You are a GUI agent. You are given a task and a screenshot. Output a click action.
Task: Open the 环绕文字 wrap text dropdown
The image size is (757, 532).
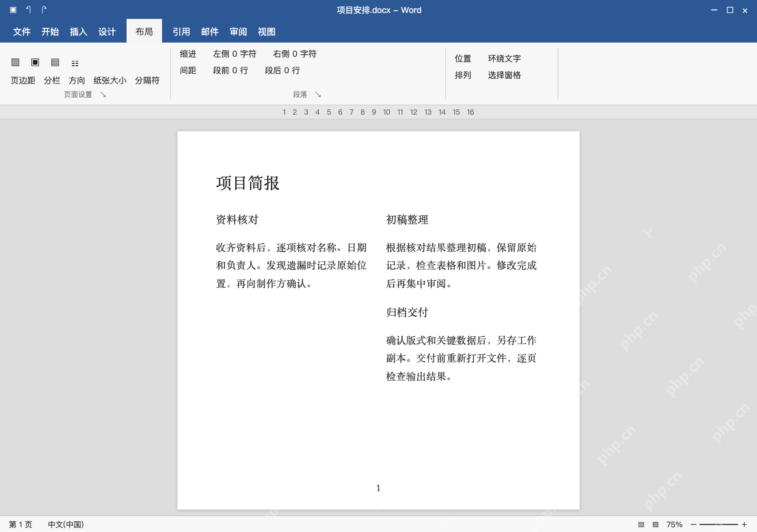coord(504,59)
